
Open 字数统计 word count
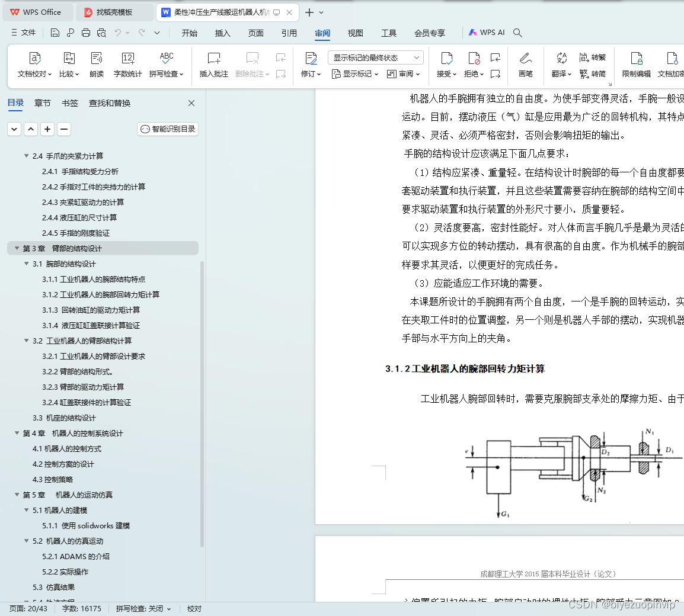(x=127, y=65)
